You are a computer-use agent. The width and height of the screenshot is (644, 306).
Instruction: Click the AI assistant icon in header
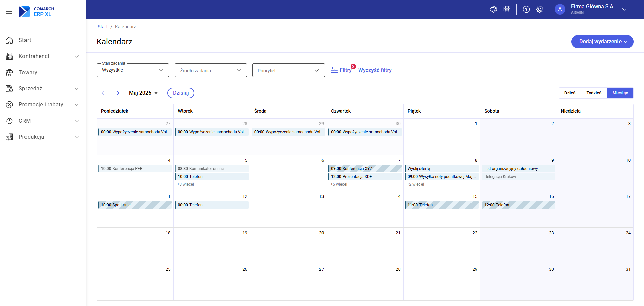[x=494, y=9]
